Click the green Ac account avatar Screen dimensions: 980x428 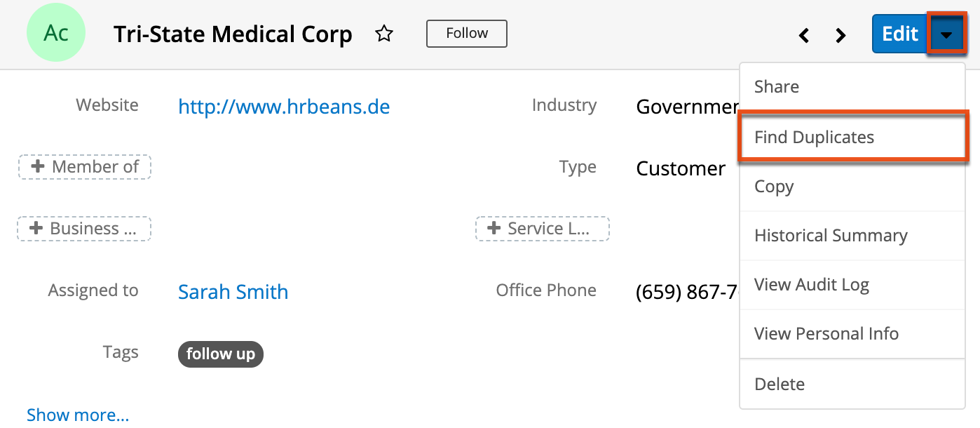tap(56, 32)
